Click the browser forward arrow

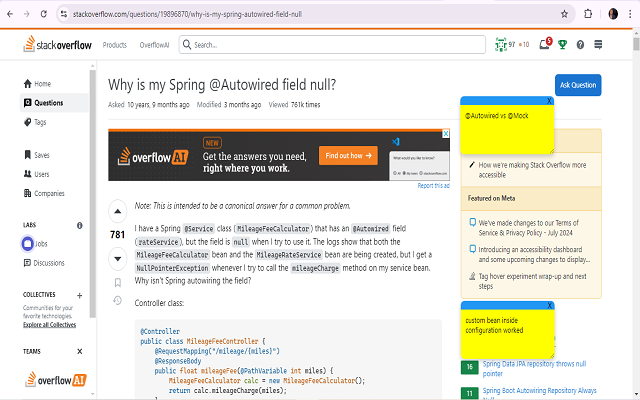27,14
